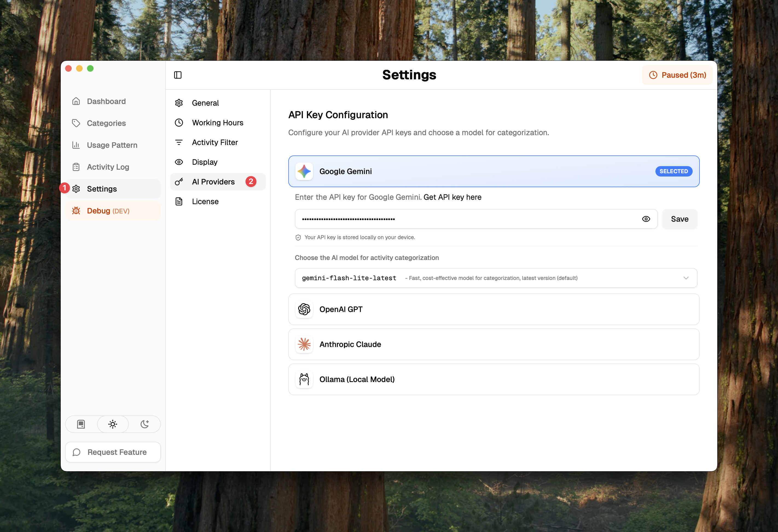
Task: Click the Ollama llama icon
Action: pyautogui.click(x=304, y=379)
